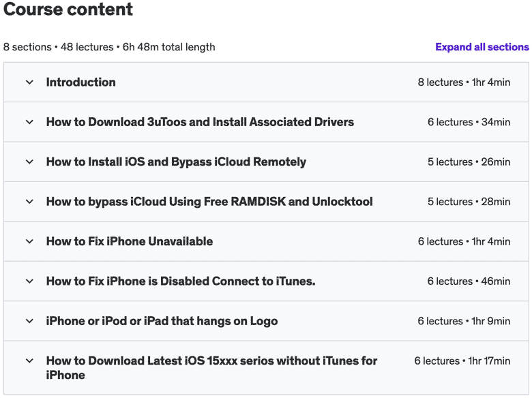Expand chevron for How to Fix iPhone Unavailable
Viewport: 532px width, 398px height.
click(29, 241)
